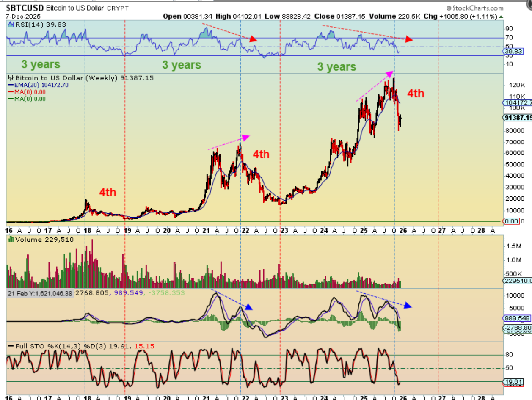The image size is (532, 400).
Task: Click the green MA(0) legend line marker
Action: pos(11,99)
